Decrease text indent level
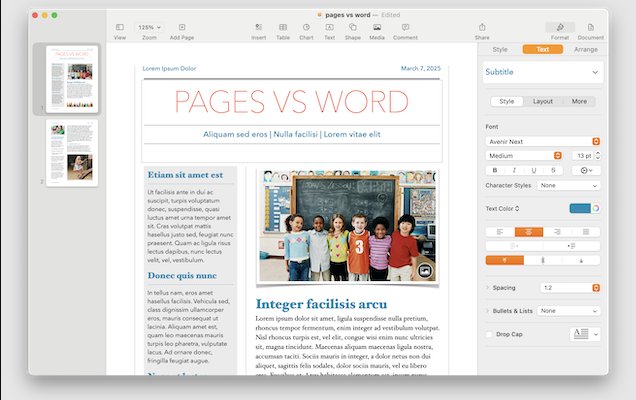Screen dimensions: 636x400 (514, 246)
